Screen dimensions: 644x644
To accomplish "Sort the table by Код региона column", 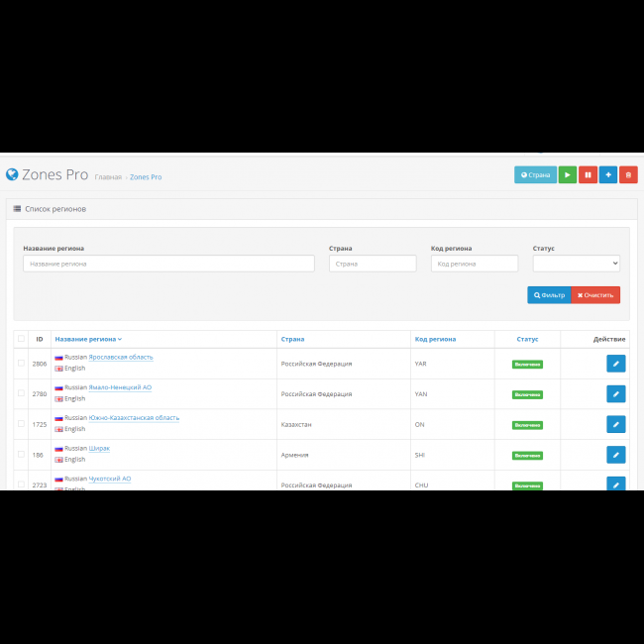I will [x=435, y=339].
